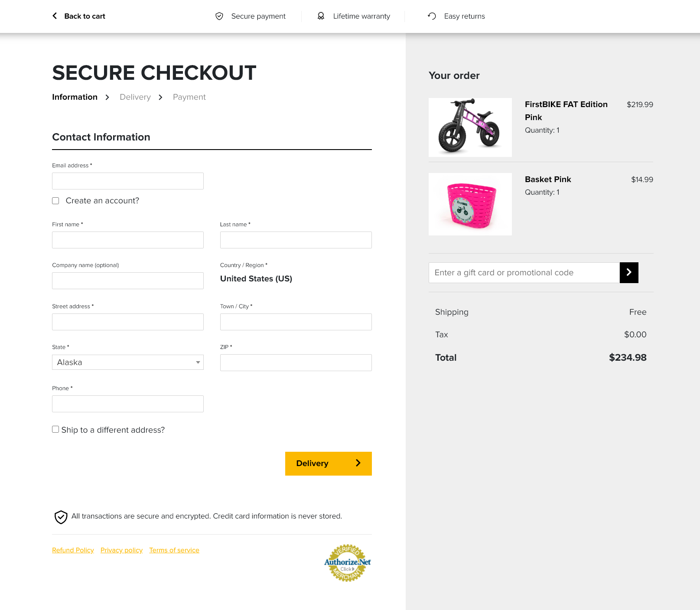The image size is (700, 610).
Task: Open the Terms of service link
Action: tap(174, 550)
